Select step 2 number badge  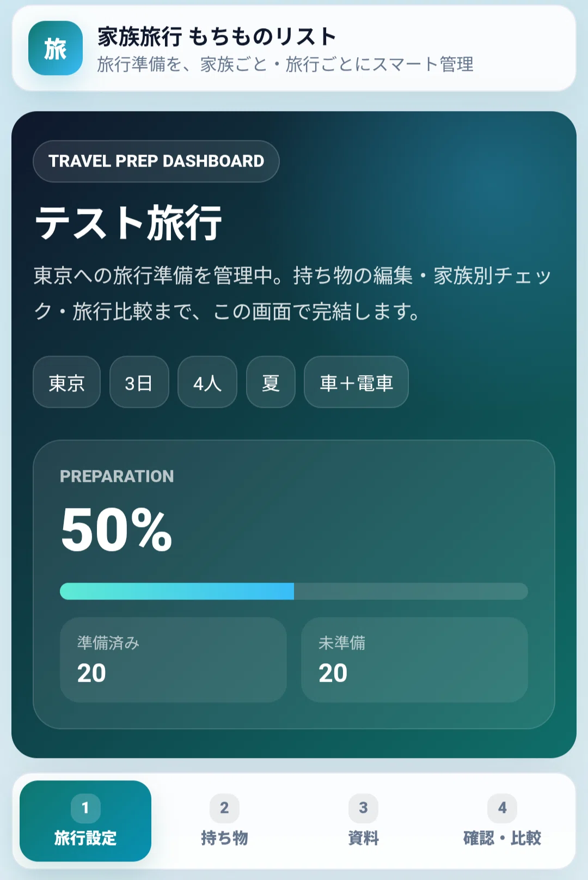[224, 808]
